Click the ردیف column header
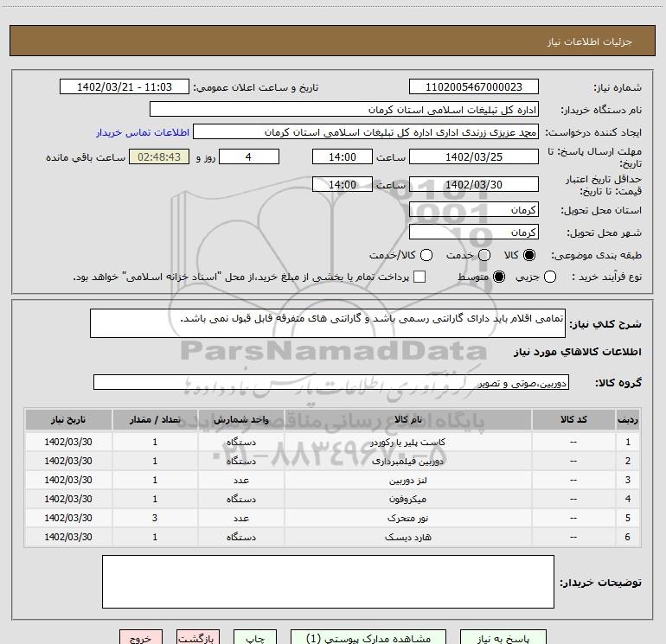The height and width of the screenshot is (644, 666). coord(628,419)
